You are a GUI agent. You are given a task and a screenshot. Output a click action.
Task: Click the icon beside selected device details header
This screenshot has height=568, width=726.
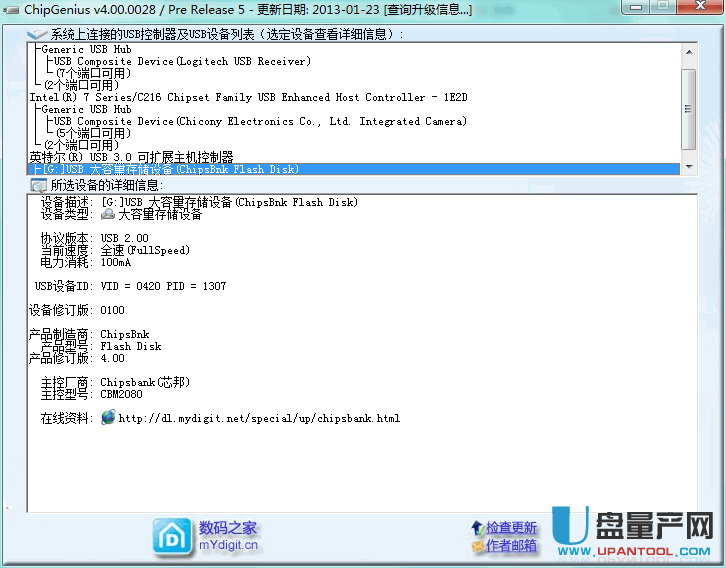click(38, 185)
